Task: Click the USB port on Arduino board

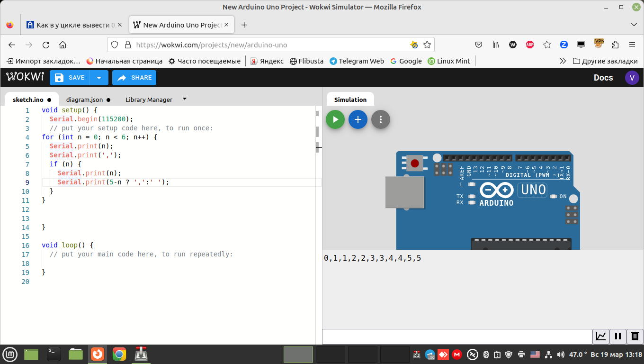Action: (x=404, y=192)
